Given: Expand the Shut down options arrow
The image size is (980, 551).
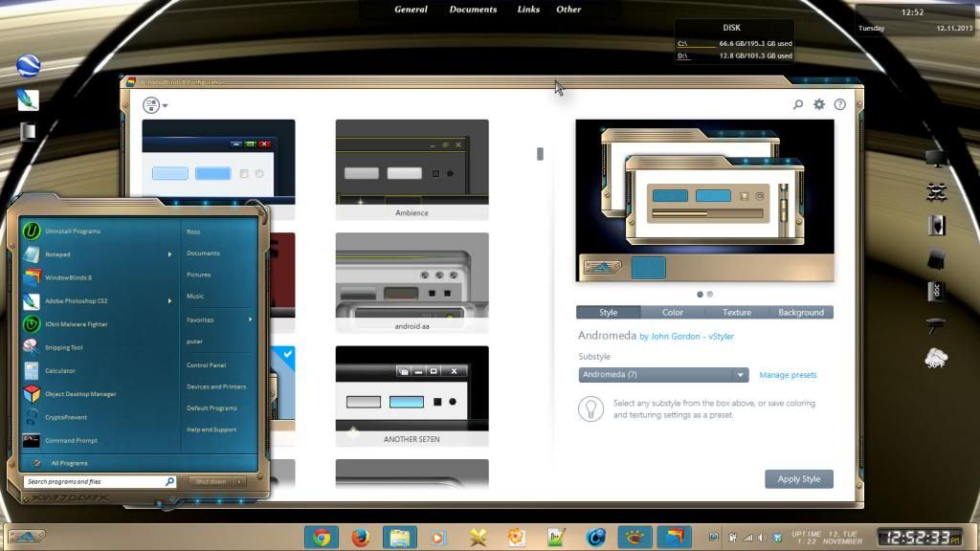Looking at the screenshot, I should pos(239,482).
